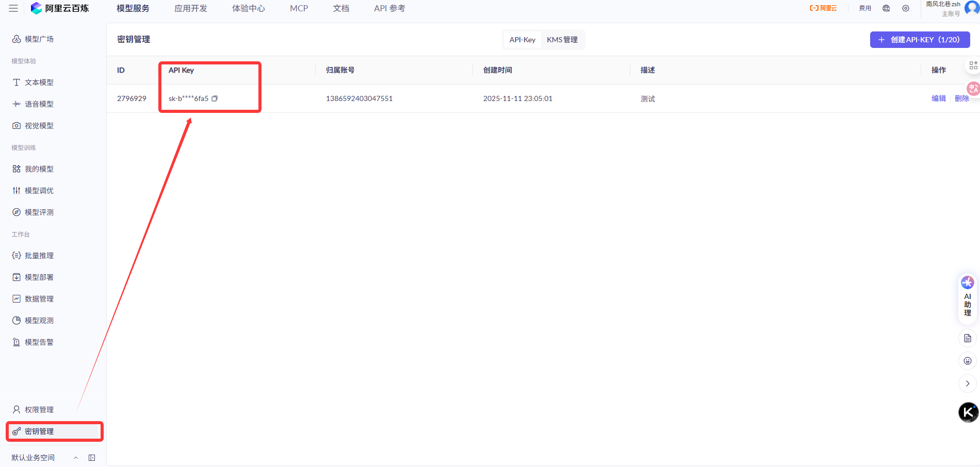Expand the right rail chevron arrow
Viewport: 980px width, 467px height.
968,383
